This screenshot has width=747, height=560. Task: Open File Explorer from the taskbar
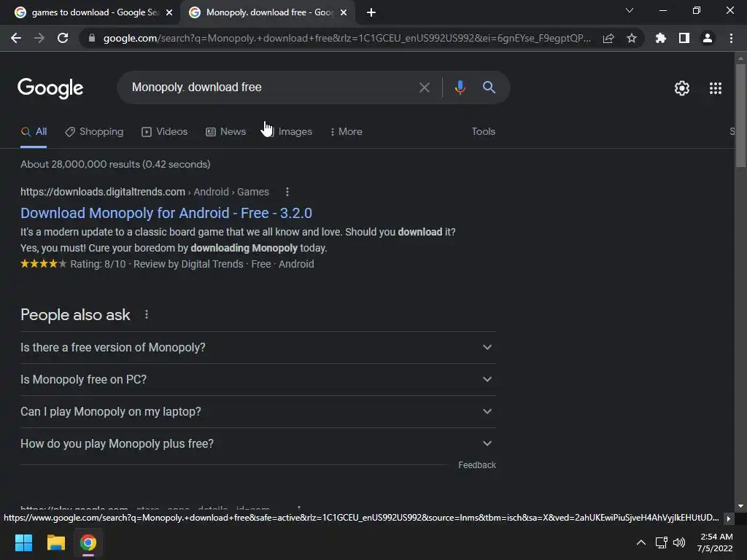[55, 542]
